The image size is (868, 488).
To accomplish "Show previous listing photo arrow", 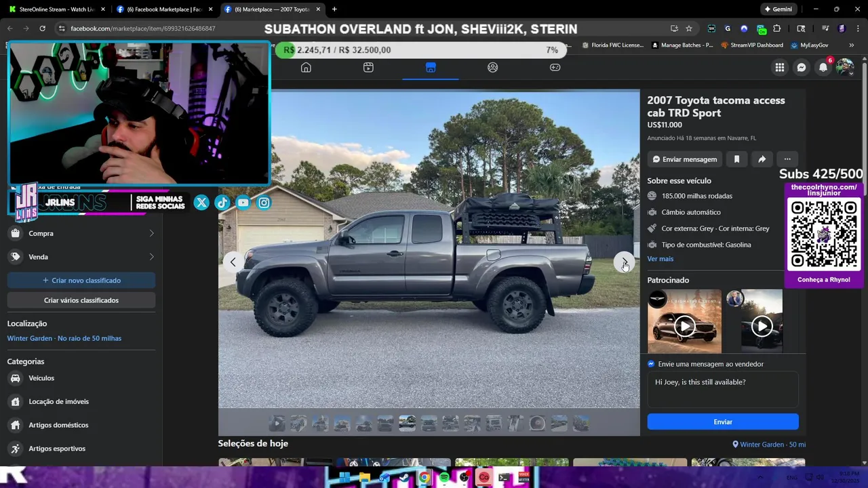I will 233,262.
